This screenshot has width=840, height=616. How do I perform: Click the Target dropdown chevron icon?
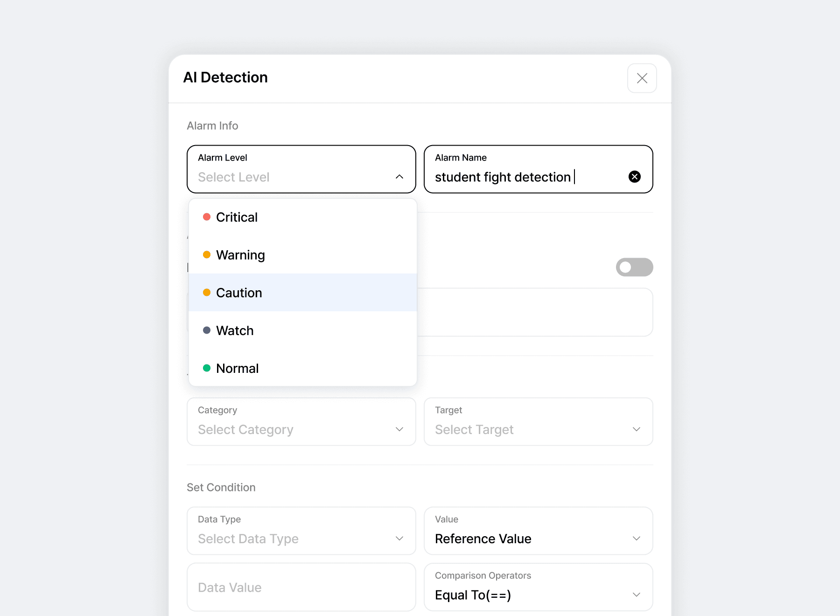click(637, 429)
